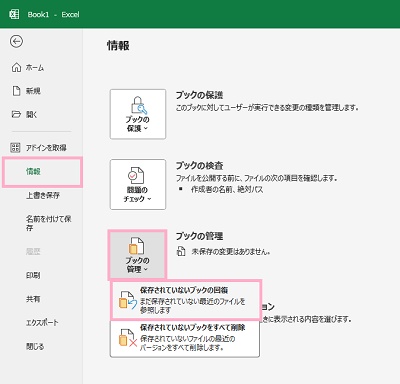
Task: Click the back arrow to exit Backstage
Action: pos(16,41)
